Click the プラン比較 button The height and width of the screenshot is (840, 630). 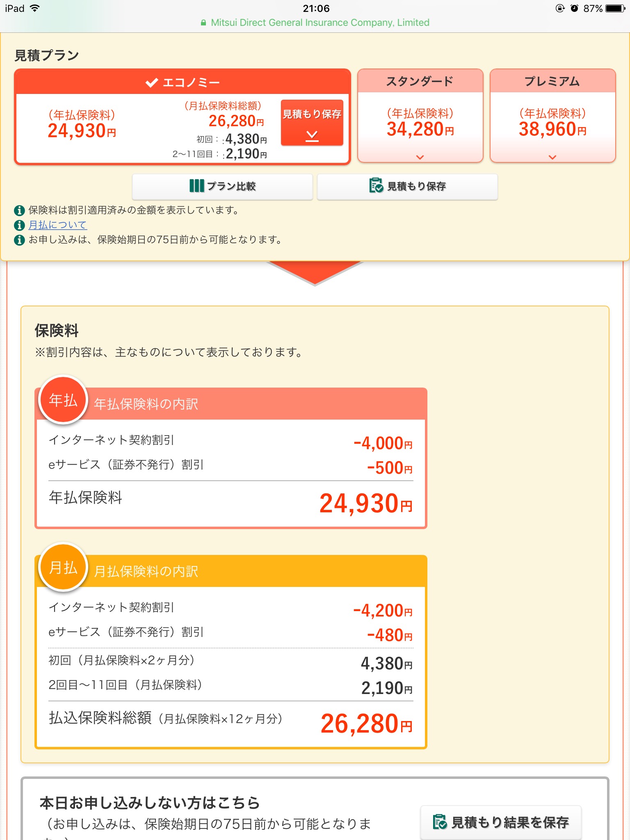[x=222, y=187]
